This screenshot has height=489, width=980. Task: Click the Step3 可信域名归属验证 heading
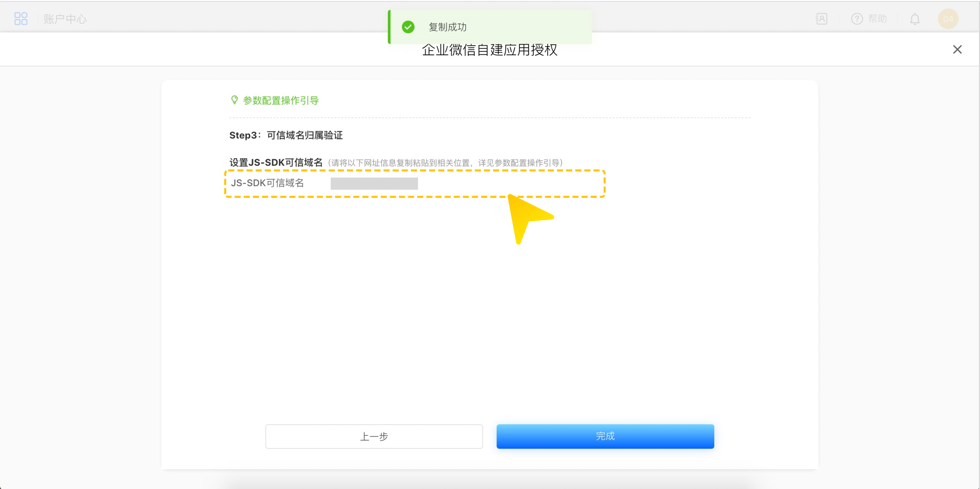tap(286, 135)
